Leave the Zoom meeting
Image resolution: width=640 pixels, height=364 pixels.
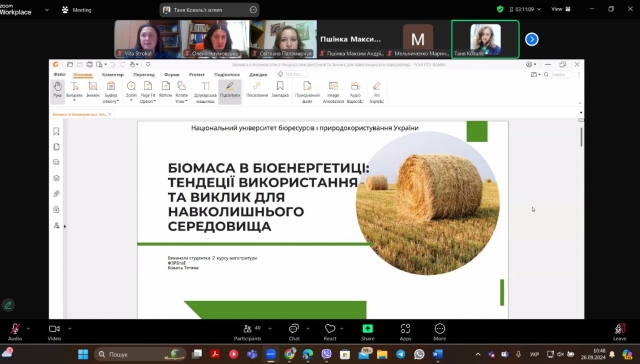620,332
